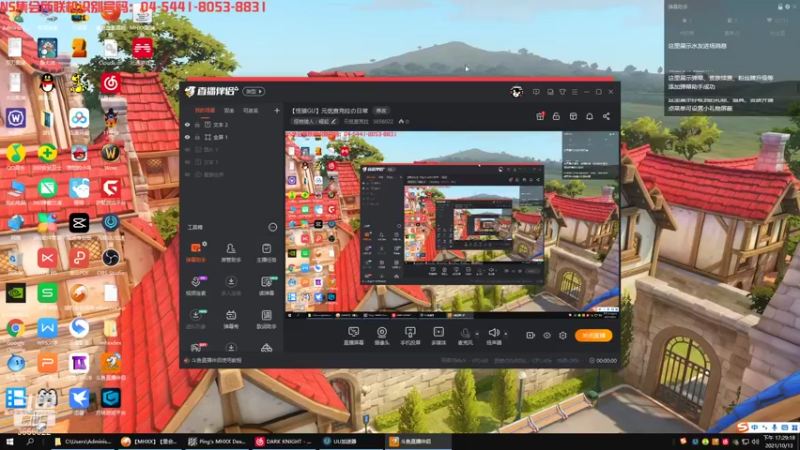
Task: Mute the 扬声器 speaker
Action: [494, 336]
